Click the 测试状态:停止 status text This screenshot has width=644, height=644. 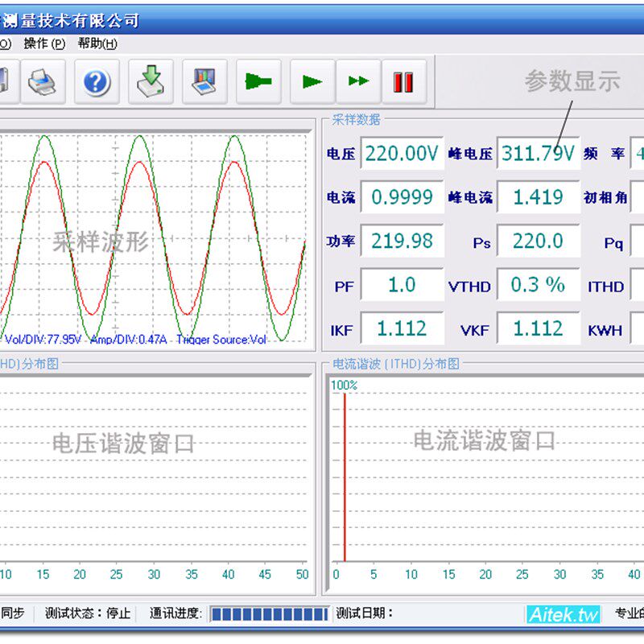click(x=88, y=613)
